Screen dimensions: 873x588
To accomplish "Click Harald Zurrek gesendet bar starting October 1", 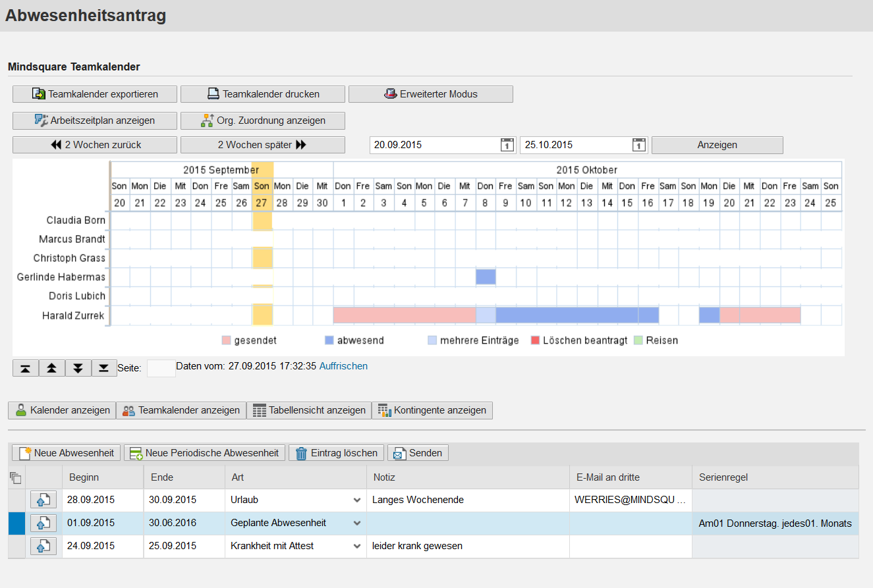I will 405,315.
